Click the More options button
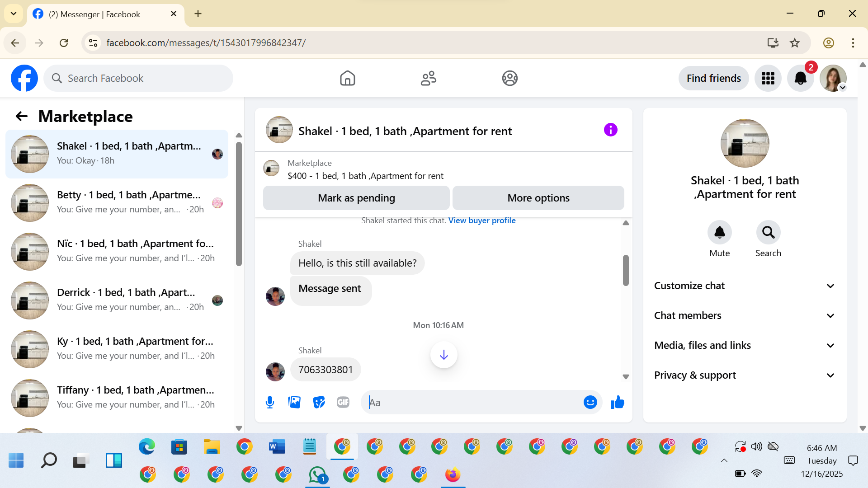Screen dimensions: 868x488 [x=538, y=198]
